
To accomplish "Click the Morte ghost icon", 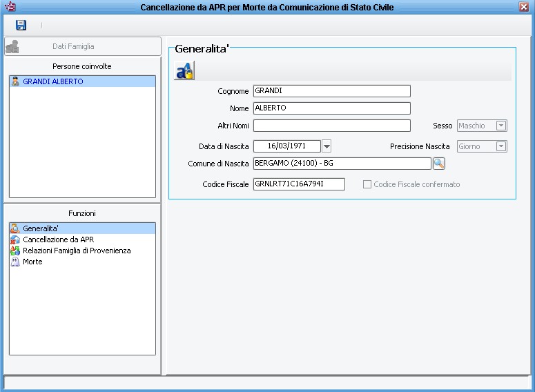I will pyautogui.click(x=15, y=262).
